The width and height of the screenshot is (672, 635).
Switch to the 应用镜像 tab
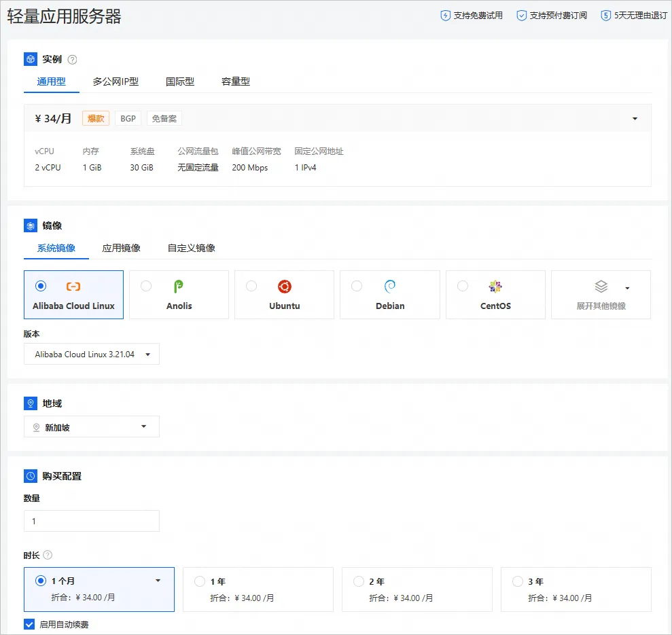121,248
